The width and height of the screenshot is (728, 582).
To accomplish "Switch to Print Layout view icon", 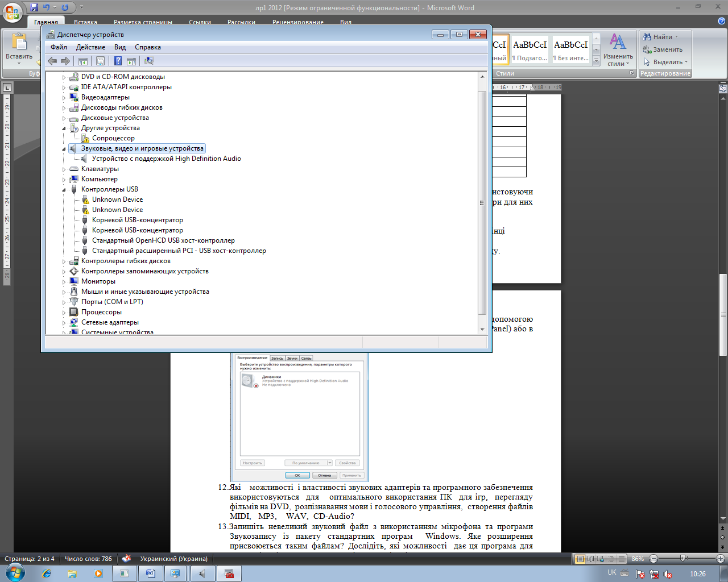I will click(580, 559).
